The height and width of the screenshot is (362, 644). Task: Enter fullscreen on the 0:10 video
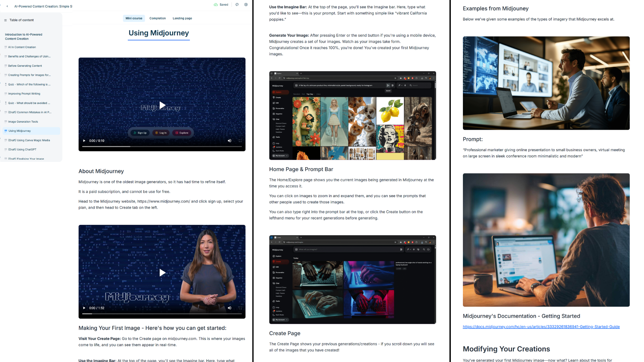point(240,141)
